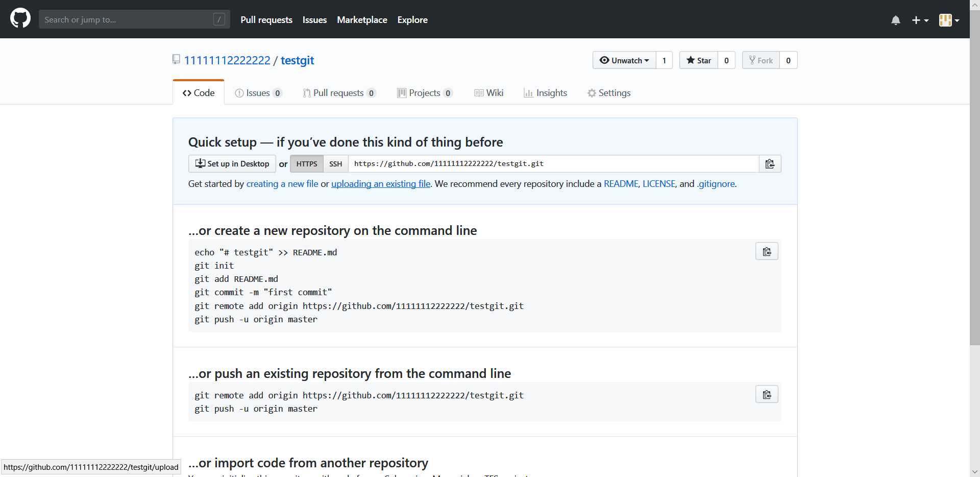Click Set up in Desktop
The width and height of the screenshot is (980, 477).
point(232,163)
